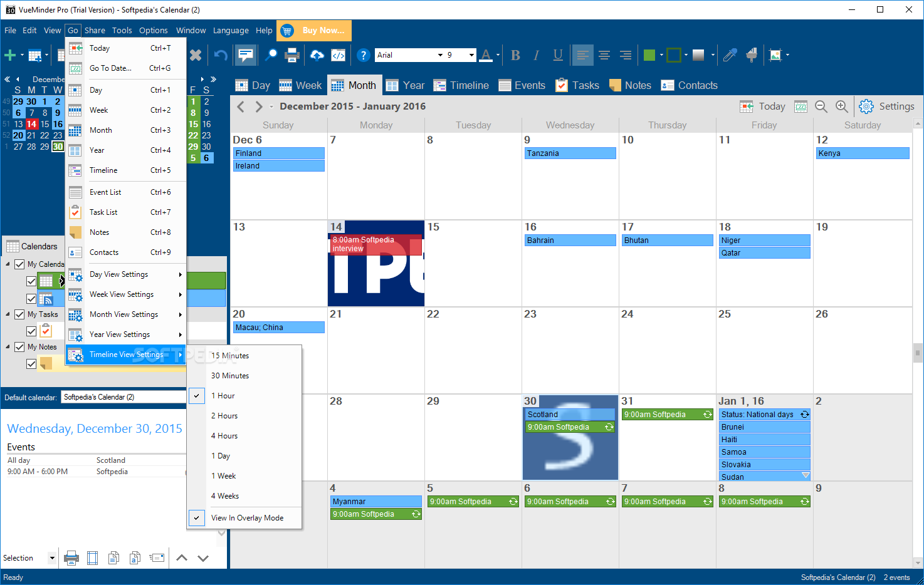Select the 4 Hours timeline scale

[244, 436]
